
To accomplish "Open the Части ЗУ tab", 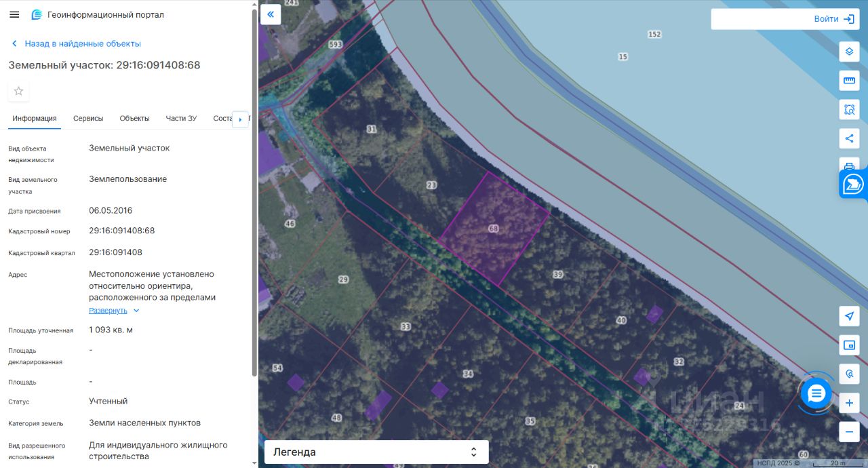I will [x=181, y=118].
